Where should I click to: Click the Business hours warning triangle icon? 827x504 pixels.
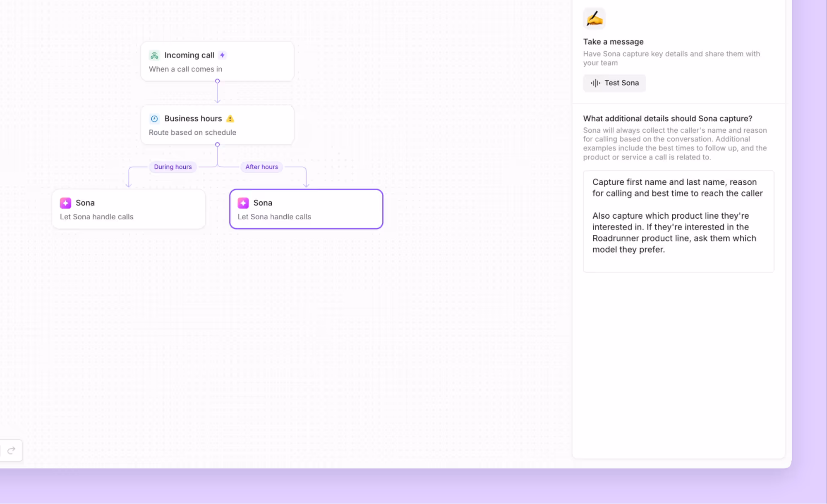(230, 119)
